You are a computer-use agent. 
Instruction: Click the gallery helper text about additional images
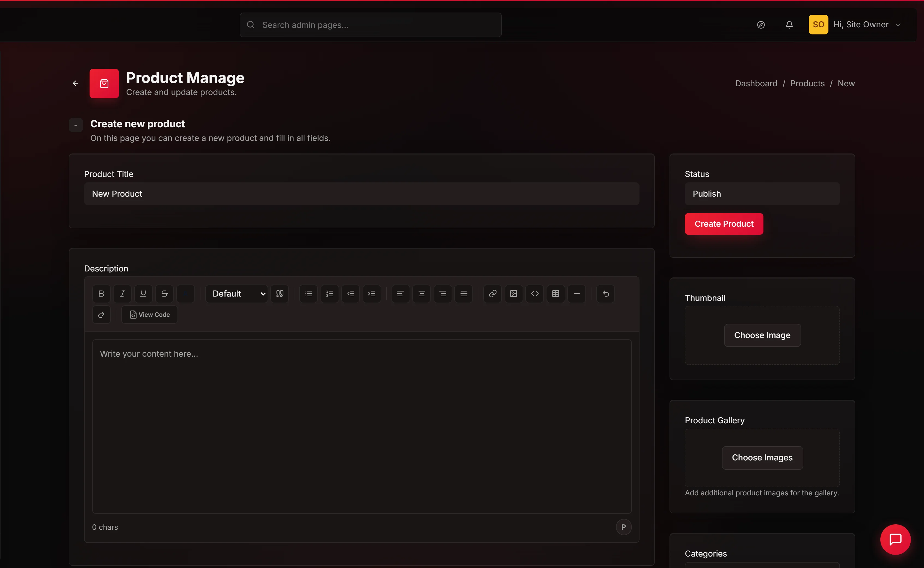(x=762, y=493)
